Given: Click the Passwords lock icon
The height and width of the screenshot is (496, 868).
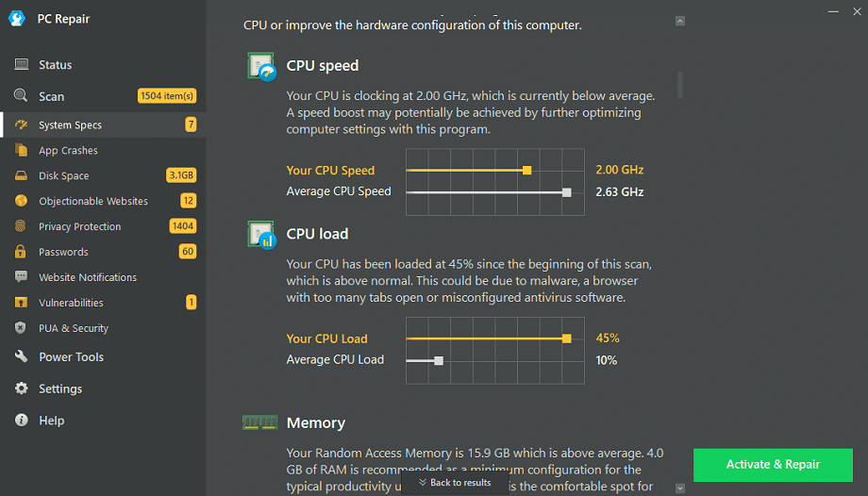Looking at the screenshot, I should [21, 253].
